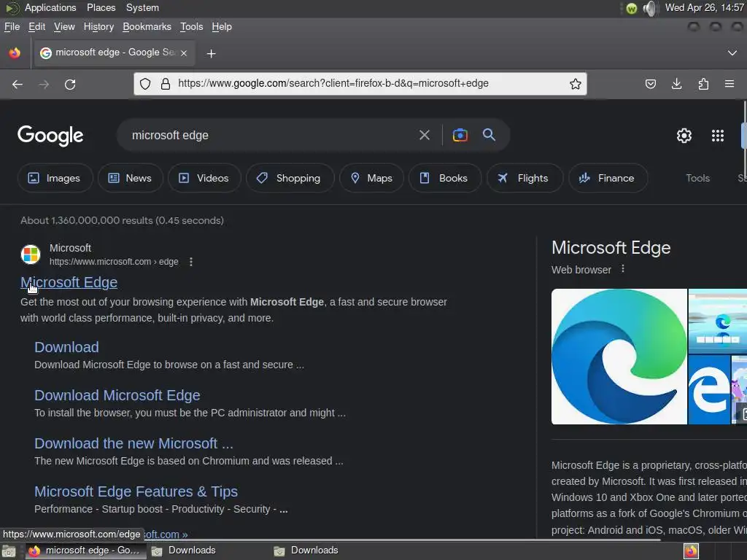This screenshot has width=747, height=560.
Task: Open the 'Download Microsoft Edge' sitelink
Action: (x=117, y=395)
